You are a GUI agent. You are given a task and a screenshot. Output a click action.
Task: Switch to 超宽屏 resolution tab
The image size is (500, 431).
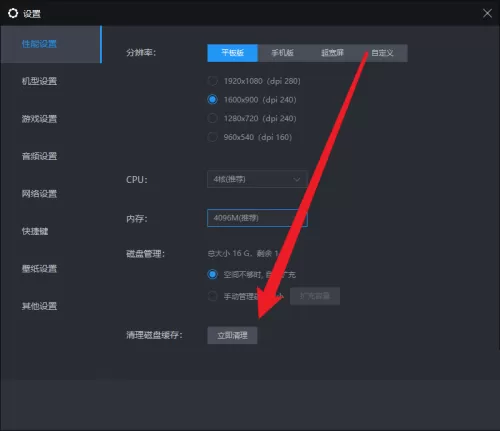pos(332,53)
